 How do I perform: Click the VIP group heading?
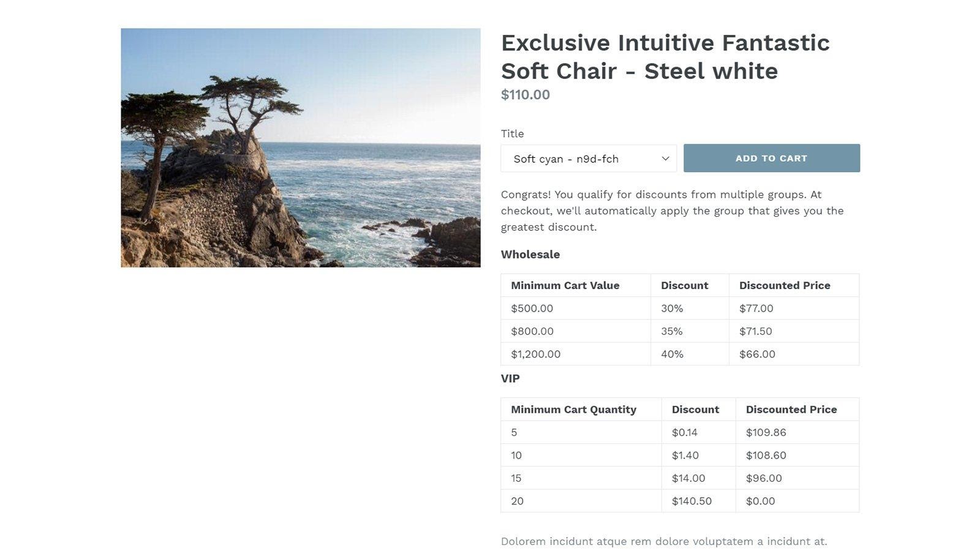coord(510,378)
